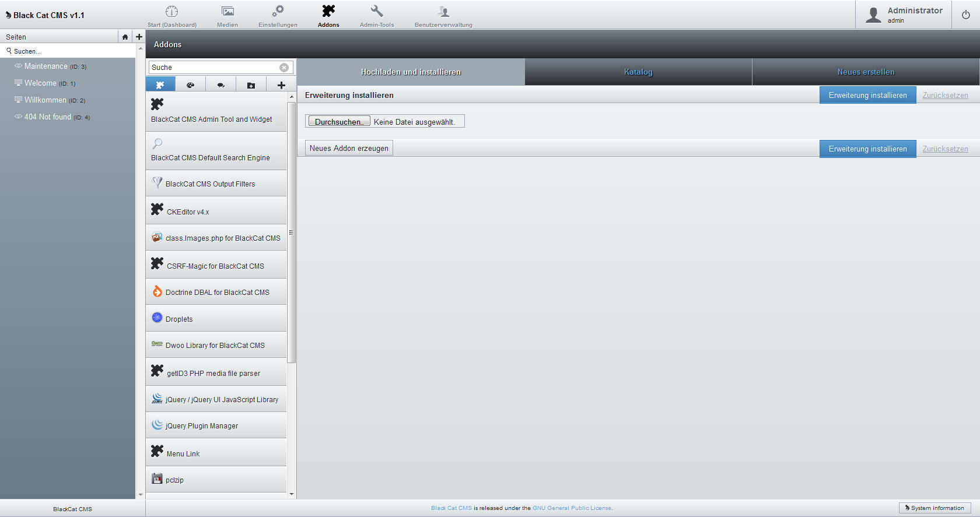Select Doctrine DBAL for BlackCat CMS
The width and height of the screenshot is (980, 517).
pos(216,291)
